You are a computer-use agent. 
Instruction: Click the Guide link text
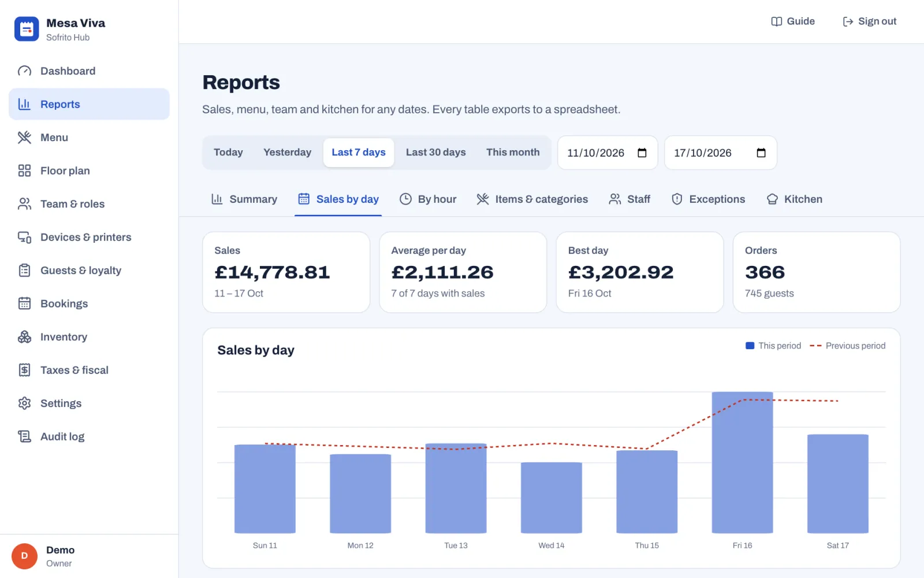point(800,21)
